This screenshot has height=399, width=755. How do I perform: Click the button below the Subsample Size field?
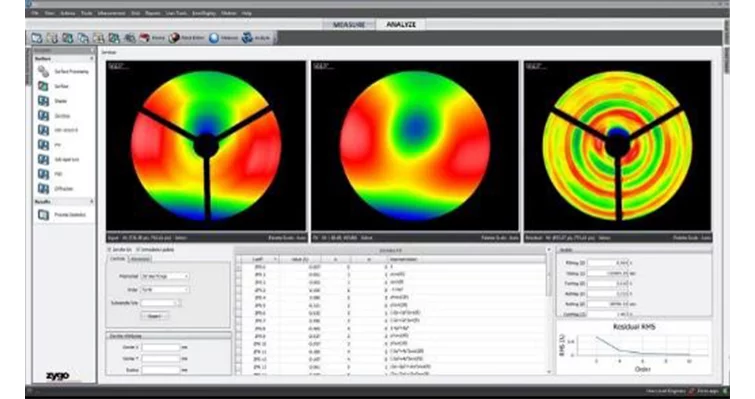point(155,316)
